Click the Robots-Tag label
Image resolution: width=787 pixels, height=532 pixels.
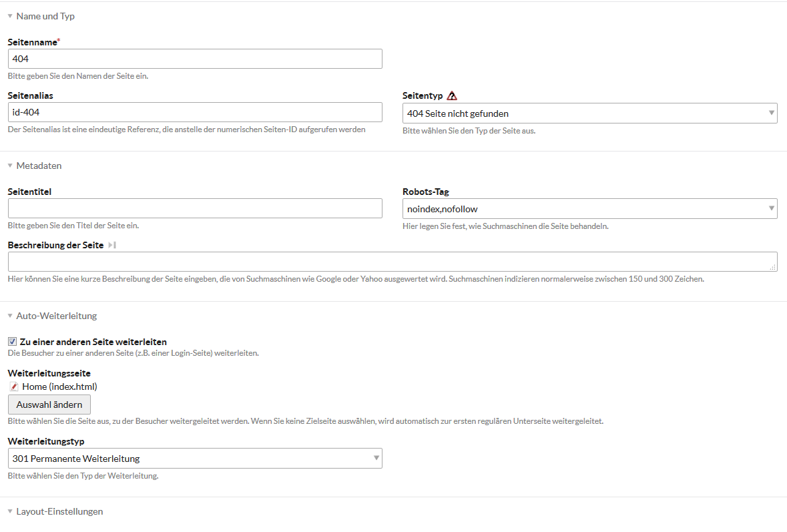point(426,191)
